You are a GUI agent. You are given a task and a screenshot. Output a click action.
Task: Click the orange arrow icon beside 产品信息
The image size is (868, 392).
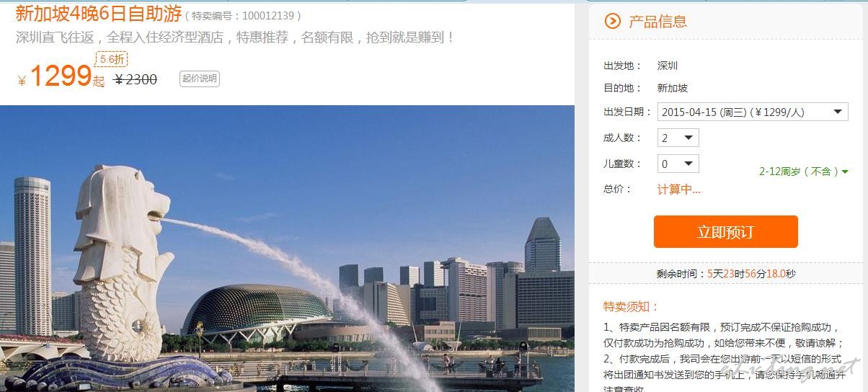pyautogui.click(x=612, y=21)
